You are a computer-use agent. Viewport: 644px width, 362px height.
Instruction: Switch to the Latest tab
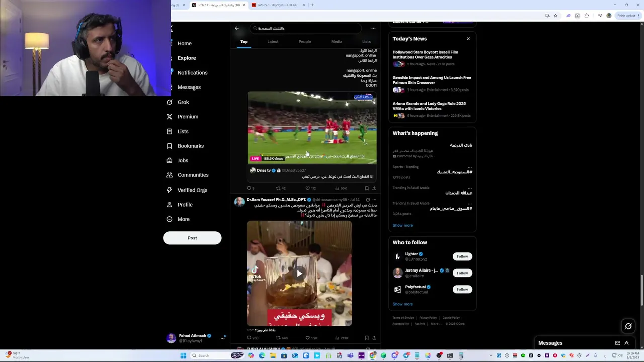tap(273, 42)
